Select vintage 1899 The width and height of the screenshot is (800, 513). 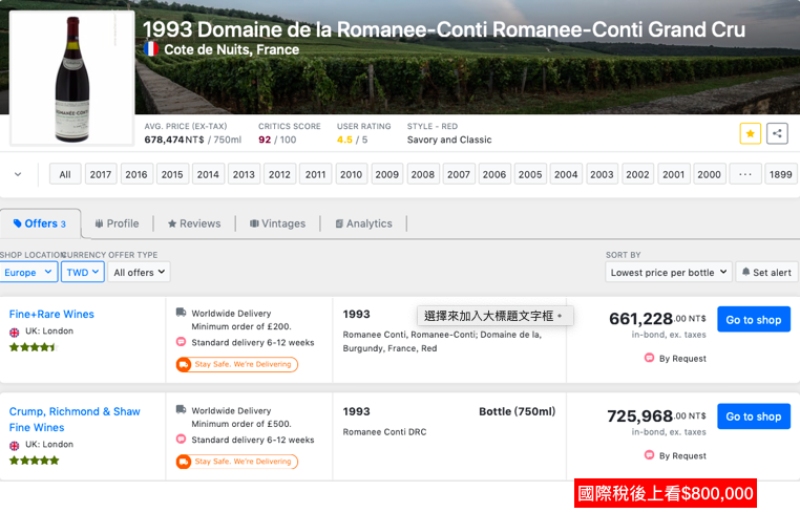781,175
